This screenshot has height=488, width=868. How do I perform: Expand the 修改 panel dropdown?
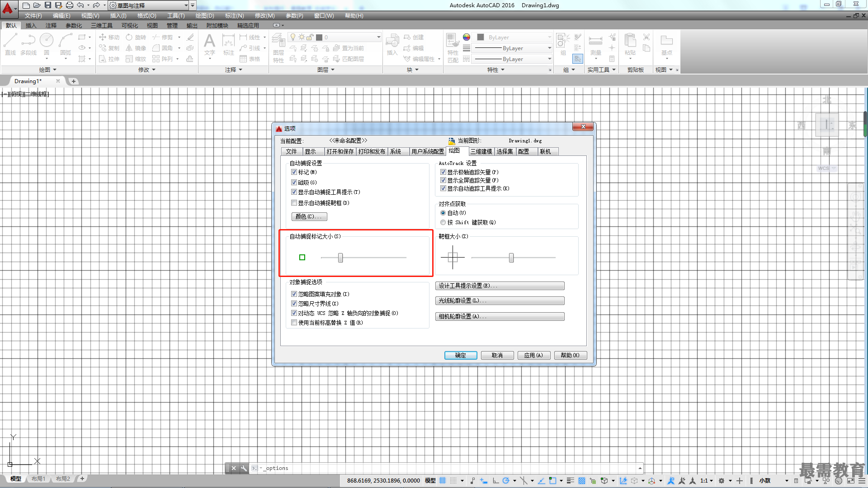147,70
